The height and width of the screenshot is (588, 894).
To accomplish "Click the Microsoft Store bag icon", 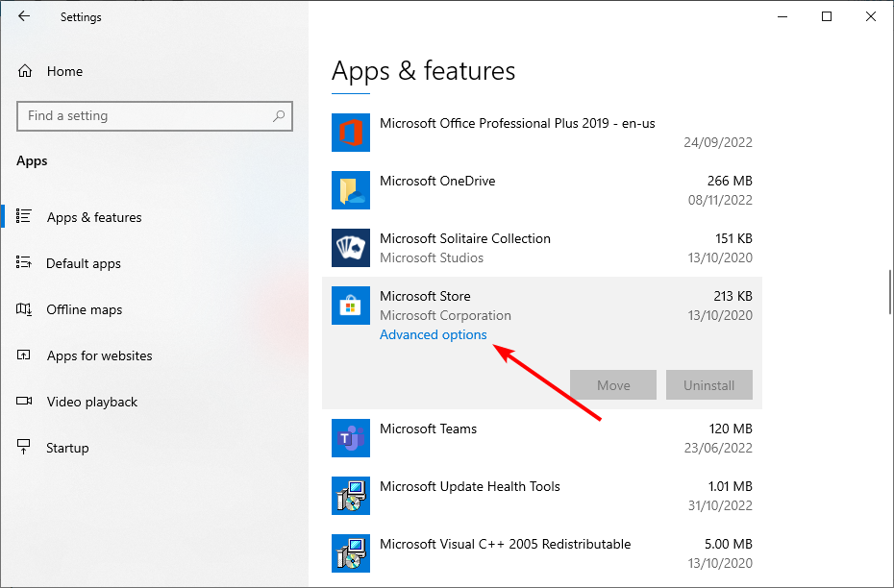I will pyautogui.click(x=351, y=306).
